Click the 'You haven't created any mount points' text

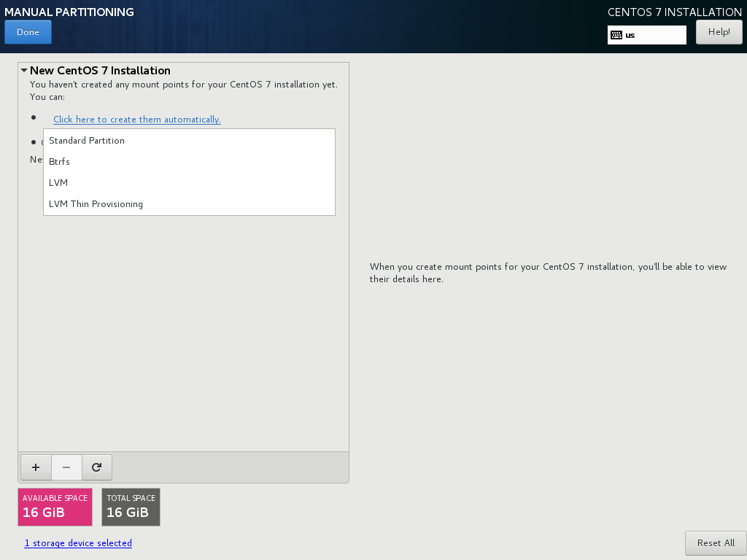(x=183, y=90)
